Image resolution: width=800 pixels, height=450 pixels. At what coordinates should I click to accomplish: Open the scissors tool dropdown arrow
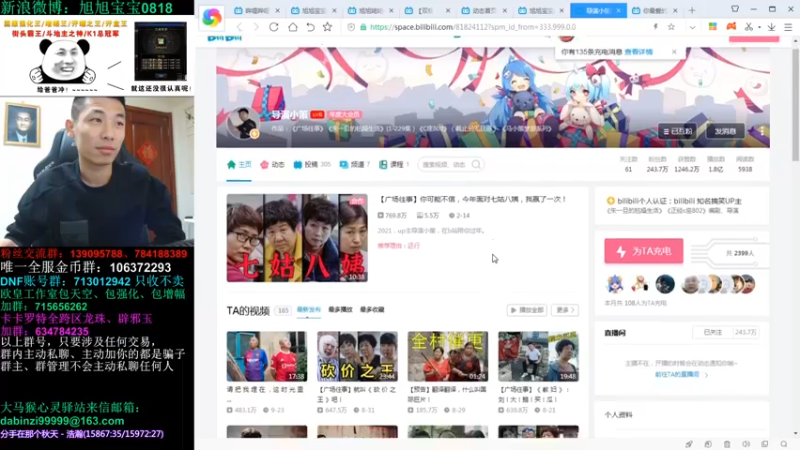pos(759,27)
